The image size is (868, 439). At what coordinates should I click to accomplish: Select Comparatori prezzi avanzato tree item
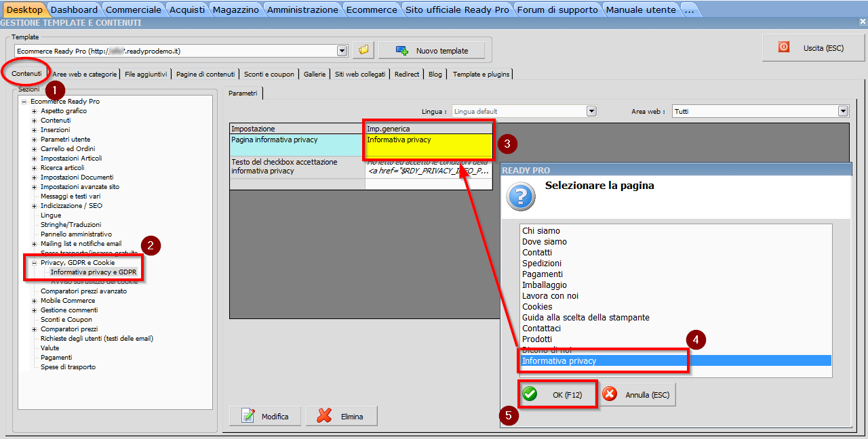(x=83, y=291)
